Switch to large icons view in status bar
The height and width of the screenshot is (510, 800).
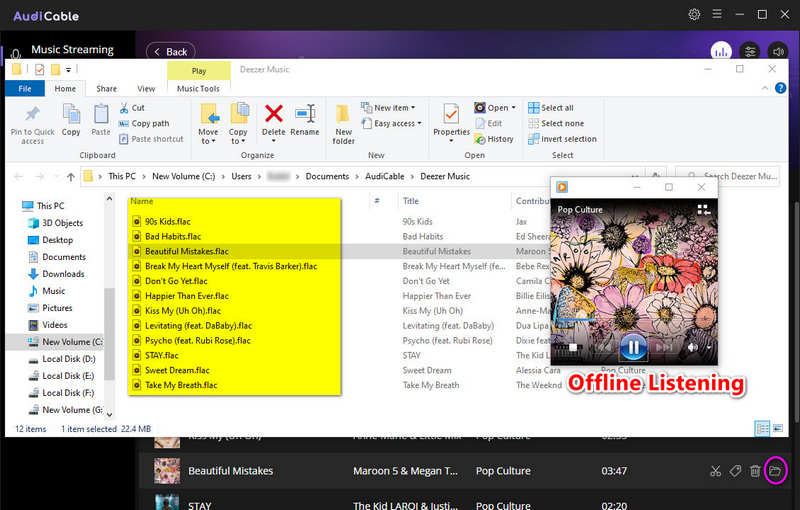778,428
